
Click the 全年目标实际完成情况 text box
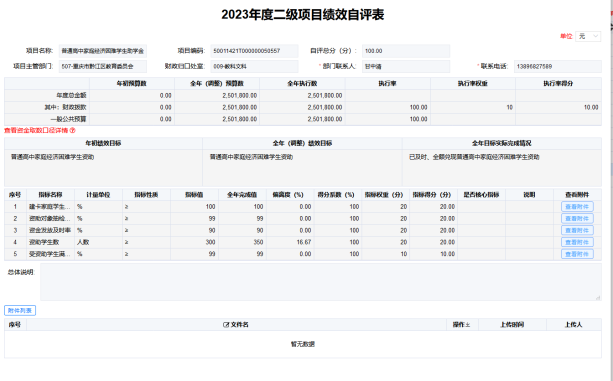point(502,168)
